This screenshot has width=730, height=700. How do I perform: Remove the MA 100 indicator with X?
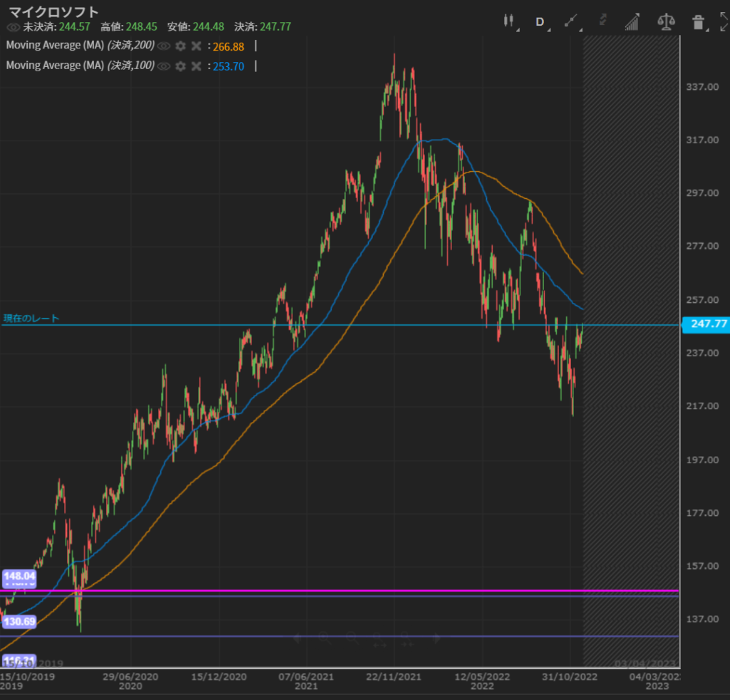[196, 66]
